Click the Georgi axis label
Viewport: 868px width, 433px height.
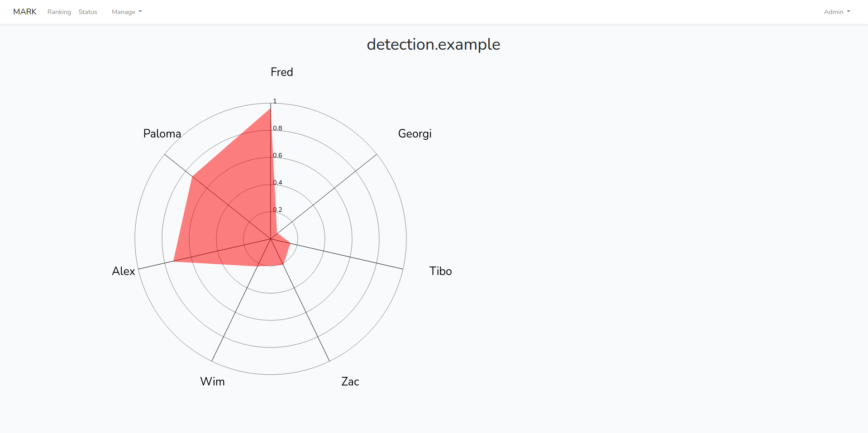(x=415, y=134)
